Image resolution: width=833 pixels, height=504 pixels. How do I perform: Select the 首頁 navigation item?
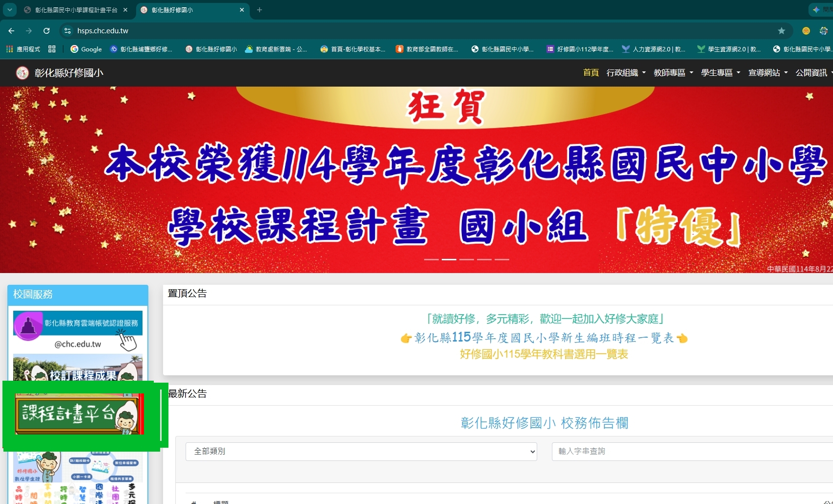tap(591, 73)
